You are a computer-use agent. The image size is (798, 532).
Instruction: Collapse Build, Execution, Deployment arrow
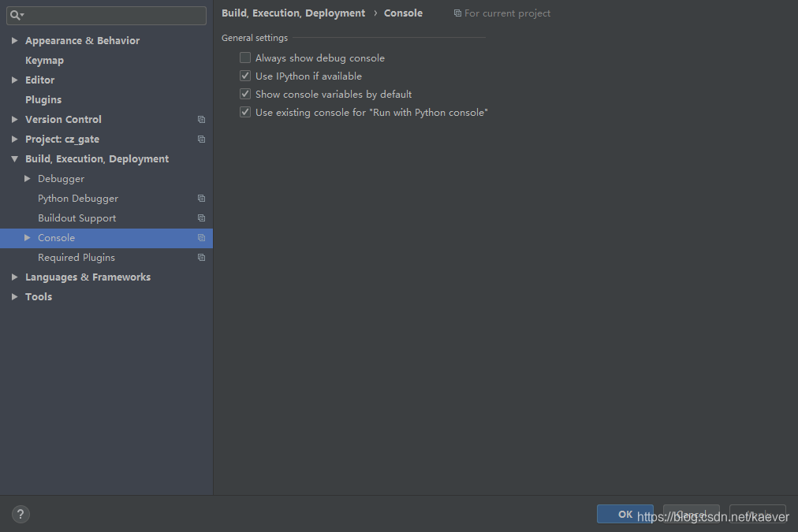pos(15,159)
